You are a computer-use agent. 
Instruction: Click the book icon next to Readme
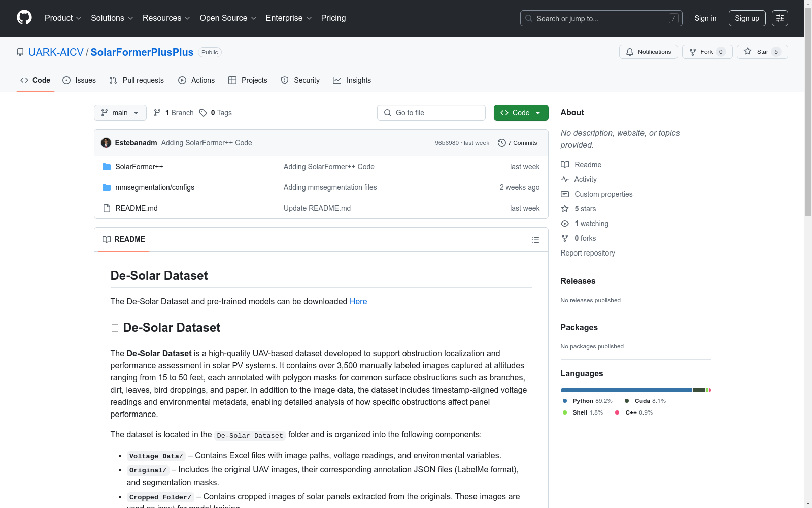click(565, 165)
